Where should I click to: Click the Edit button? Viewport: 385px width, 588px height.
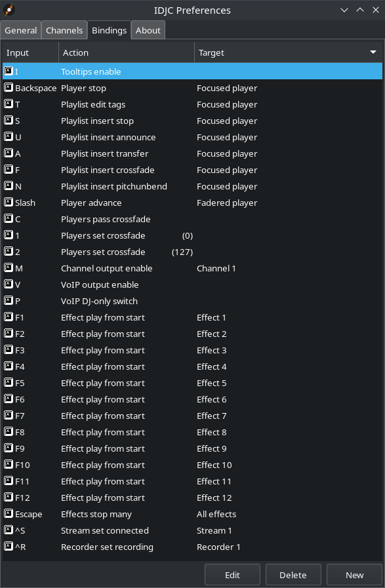232,575
